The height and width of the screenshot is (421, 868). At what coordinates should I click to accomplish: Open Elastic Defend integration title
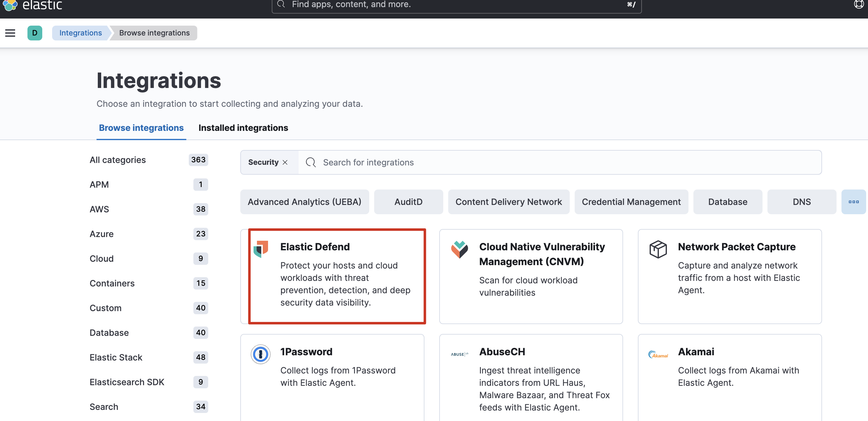(x=315, y=247)
